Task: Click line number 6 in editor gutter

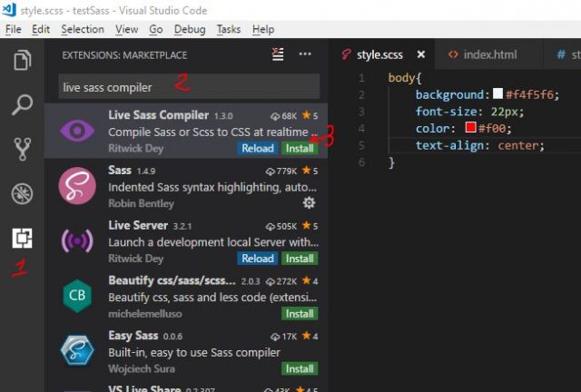Action: pos(361,162)
